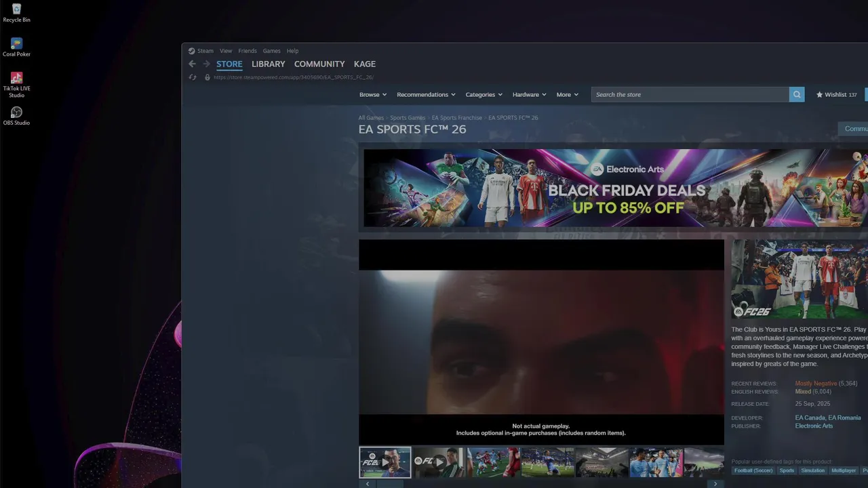Click the Wishlist 137 button
Screen dimensions: 868x488
pyautogui.click(x=836, y=95)
